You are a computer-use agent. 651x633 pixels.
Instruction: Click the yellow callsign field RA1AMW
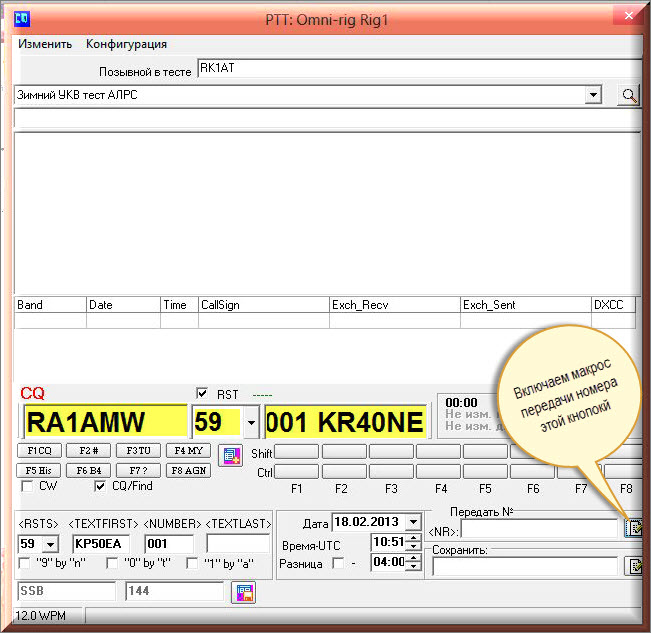104,422
